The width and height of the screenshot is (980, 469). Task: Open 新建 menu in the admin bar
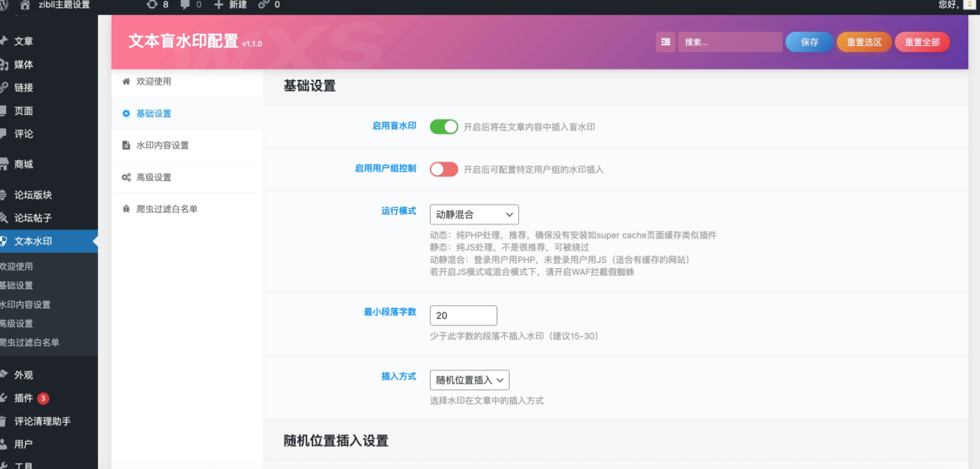(x=231, y=5)
